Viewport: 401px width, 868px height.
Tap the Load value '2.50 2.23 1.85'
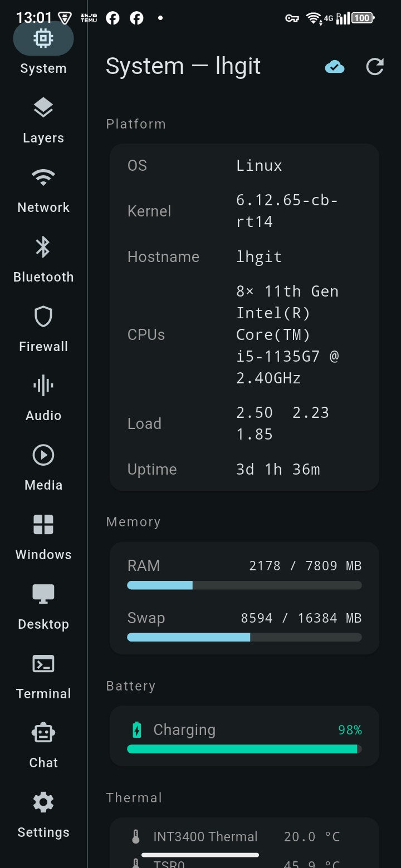[x=282, y=423]
